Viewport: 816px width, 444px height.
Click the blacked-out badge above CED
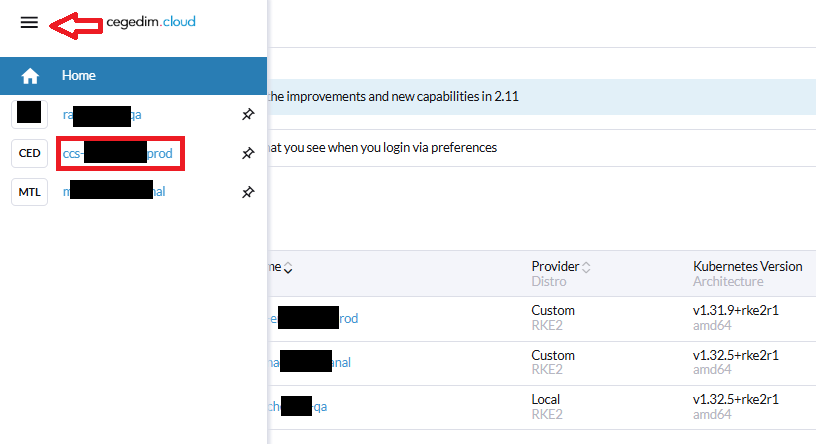click(30, 115)
